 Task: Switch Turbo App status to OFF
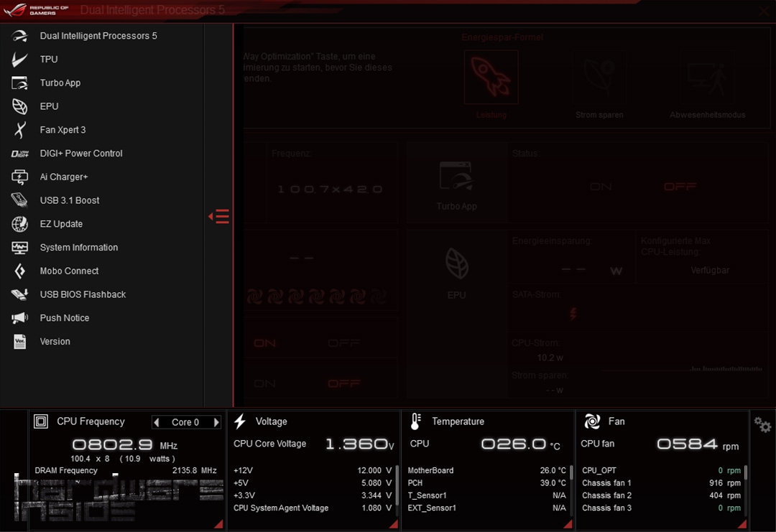[x=680, y=187]
